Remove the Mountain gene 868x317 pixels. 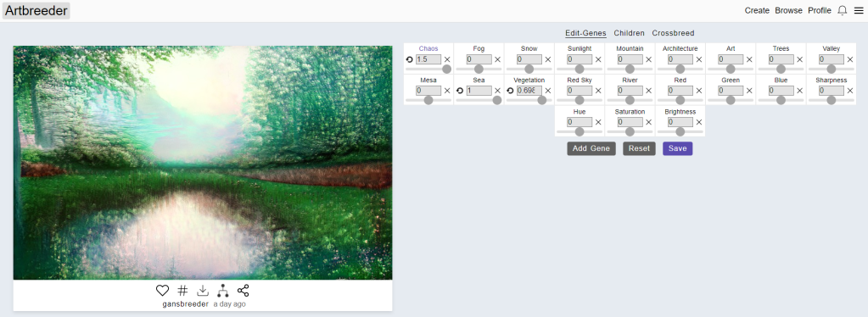(649, 59)
